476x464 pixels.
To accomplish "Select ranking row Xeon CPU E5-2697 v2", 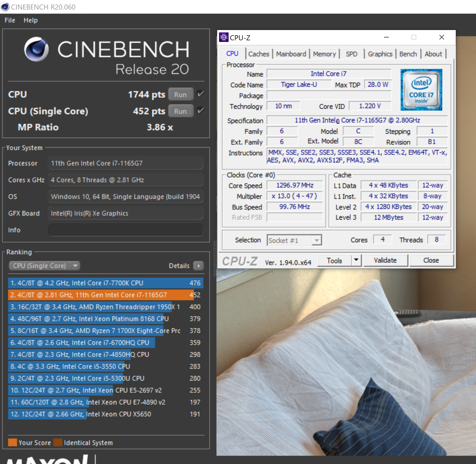I will click(x=106, y=390).
